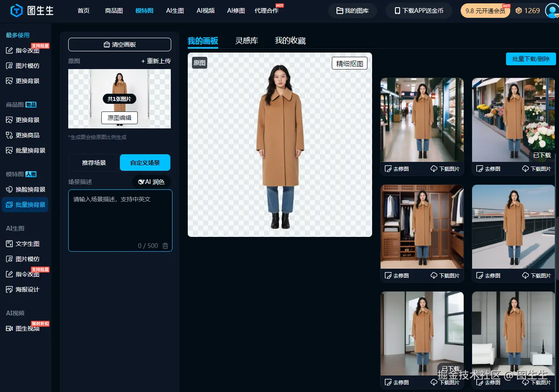Select 批量换背景 under 商品图
Viewport: 559px width, 392px height.
coord(25,150)
